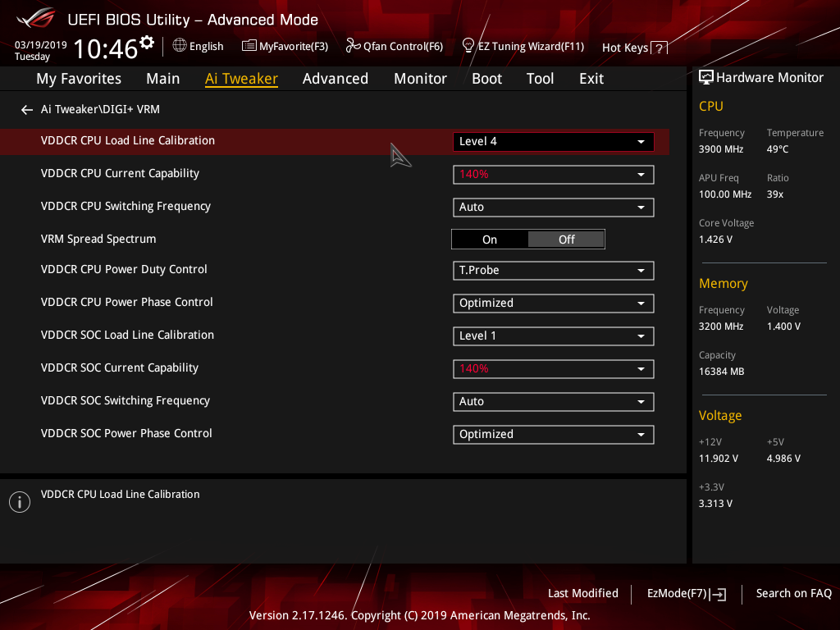Click the MyFavorite list icon
Viewport: 840px width, 630px height.
[249, 46]
